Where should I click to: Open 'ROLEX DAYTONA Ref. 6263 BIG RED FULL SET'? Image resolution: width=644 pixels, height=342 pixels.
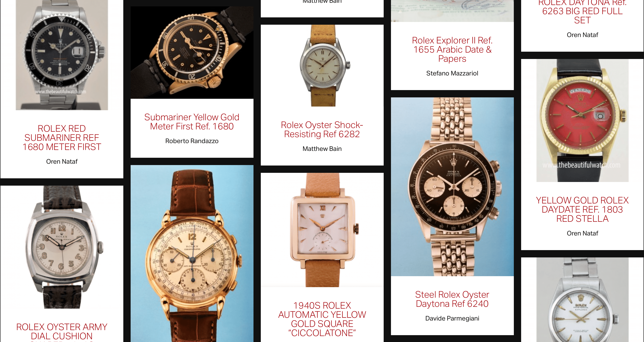(583, 11)
